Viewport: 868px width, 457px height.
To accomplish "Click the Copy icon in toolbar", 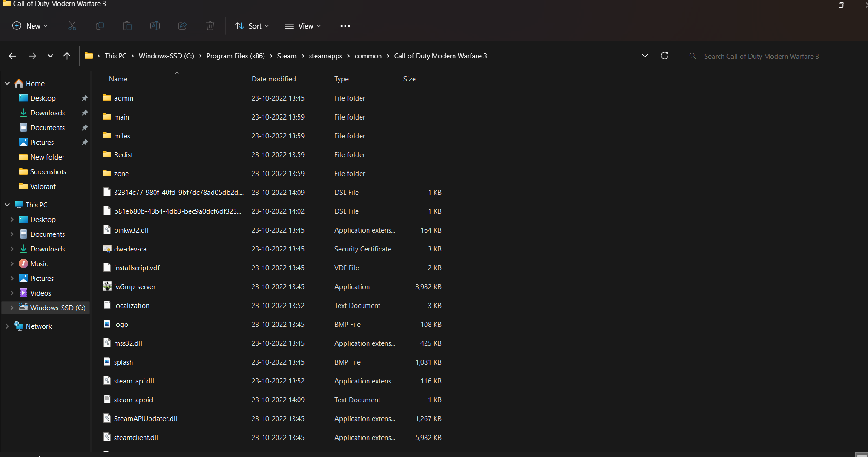I will 100,26.
